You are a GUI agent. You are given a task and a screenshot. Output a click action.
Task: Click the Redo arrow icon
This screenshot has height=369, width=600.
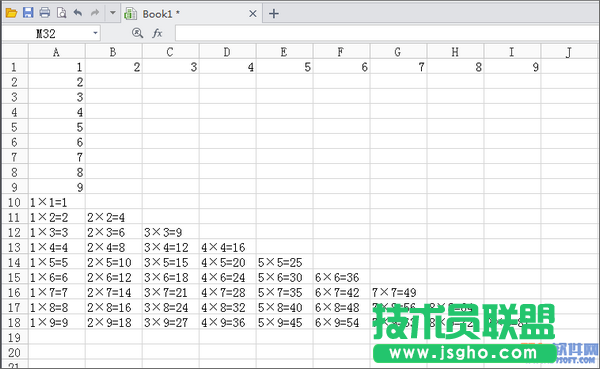tap(95, 13)
